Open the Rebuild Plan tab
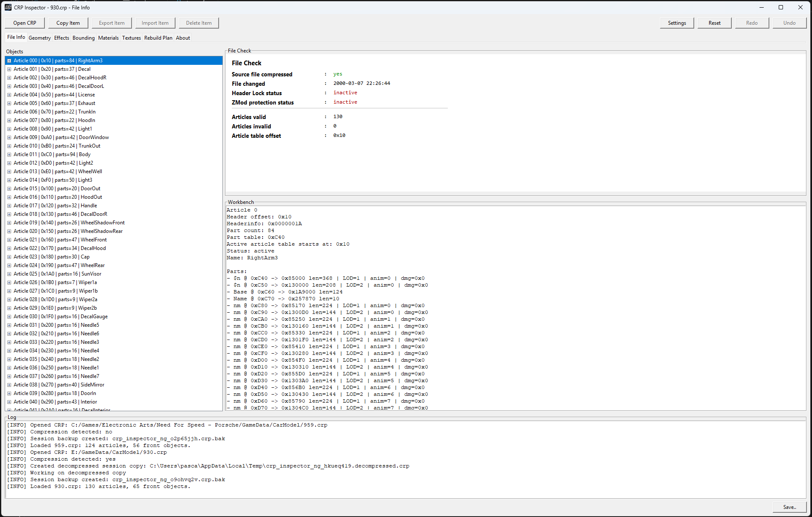This screenshot has width=812, height=517. [x=158, y=38]
